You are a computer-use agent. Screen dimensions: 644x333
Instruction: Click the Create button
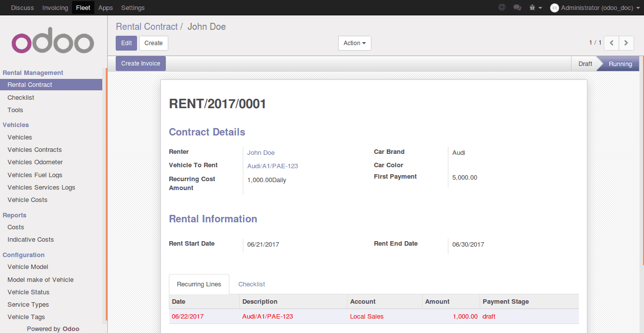click(153, 43)
